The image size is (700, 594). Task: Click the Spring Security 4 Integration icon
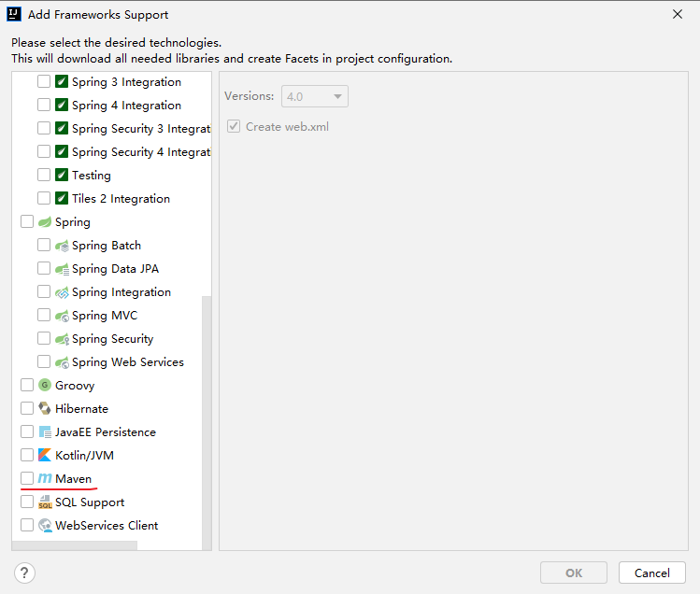tap(62, 151)
